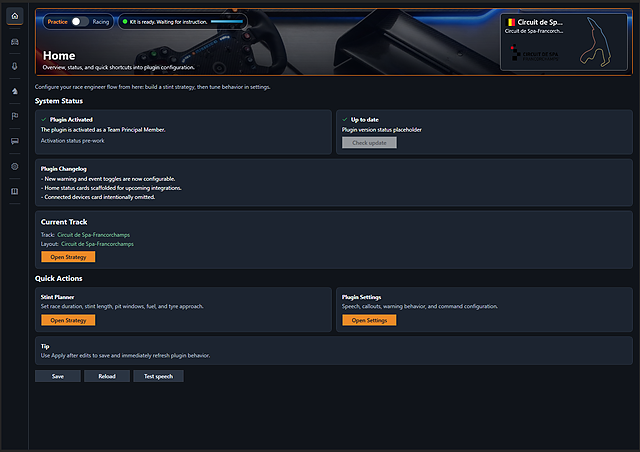Image resolution: width=640 pixels, height=452 pixels.
Task: Click the Tip card heading
Action: (45, 346)
